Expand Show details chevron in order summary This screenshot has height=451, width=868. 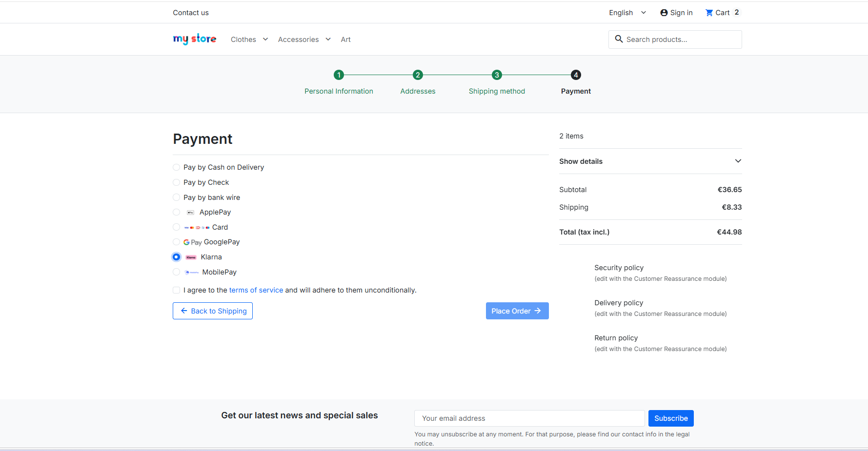point(738,161)
